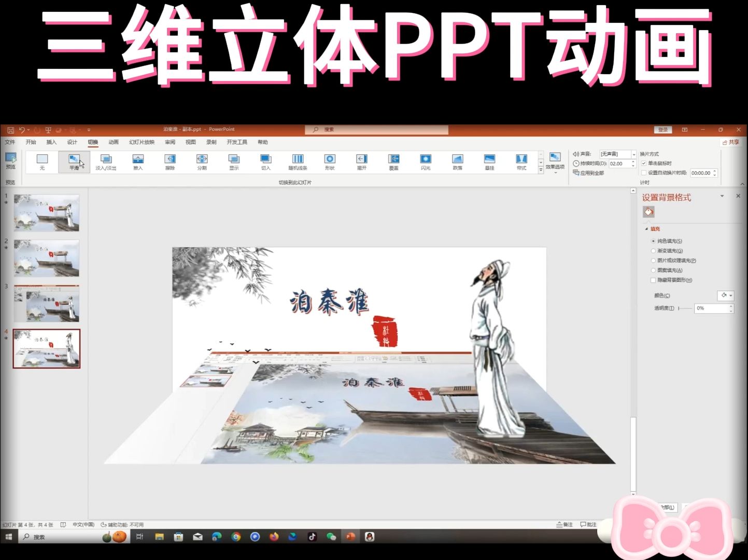Open the 文件 (File) menu
This screenshot has height=560, width=748.
coord(10,142)
